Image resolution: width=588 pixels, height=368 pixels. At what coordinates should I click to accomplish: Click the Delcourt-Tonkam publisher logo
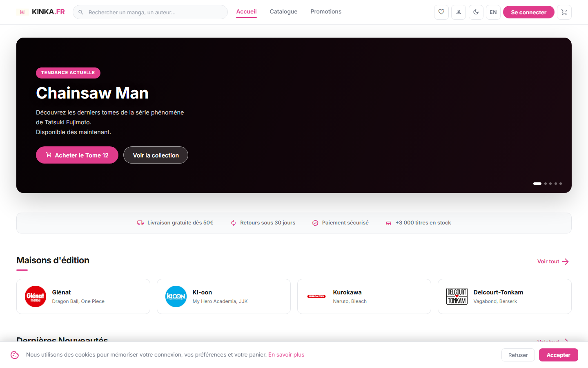point(457,296)
